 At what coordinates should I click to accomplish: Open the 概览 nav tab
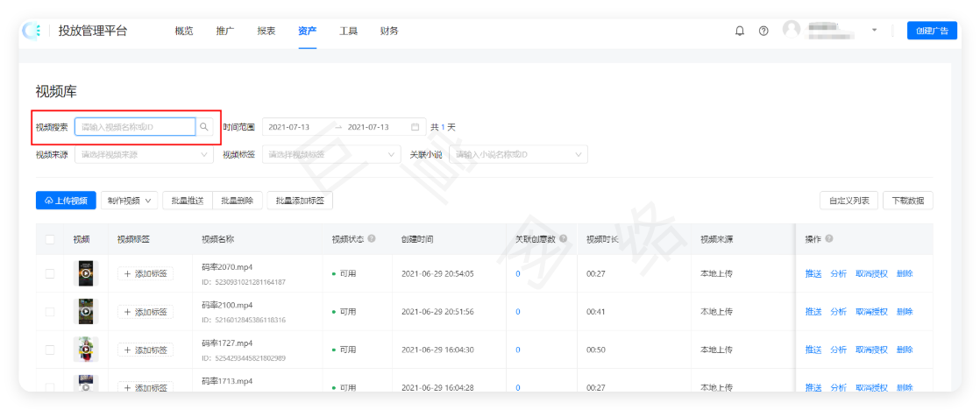click(x=184, y=31)
